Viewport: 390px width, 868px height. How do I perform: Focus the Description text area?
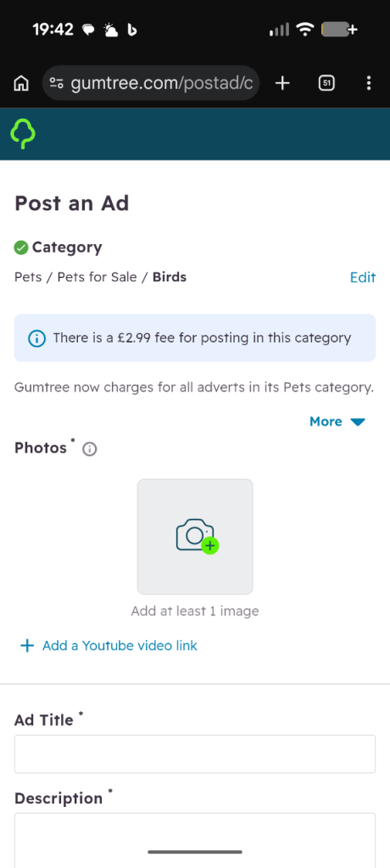[x=195, y=840]
